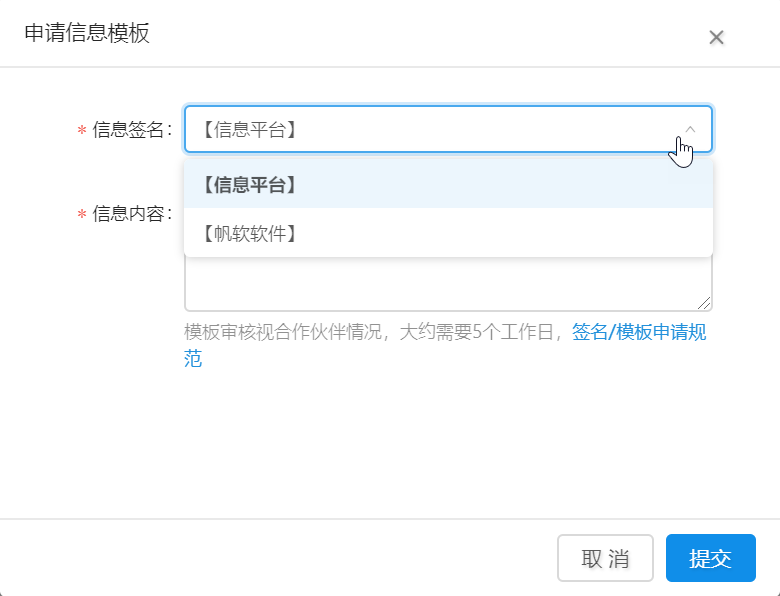Close the 申请信息模板 dialog
The image size is (780, 596).
(716, 38)
